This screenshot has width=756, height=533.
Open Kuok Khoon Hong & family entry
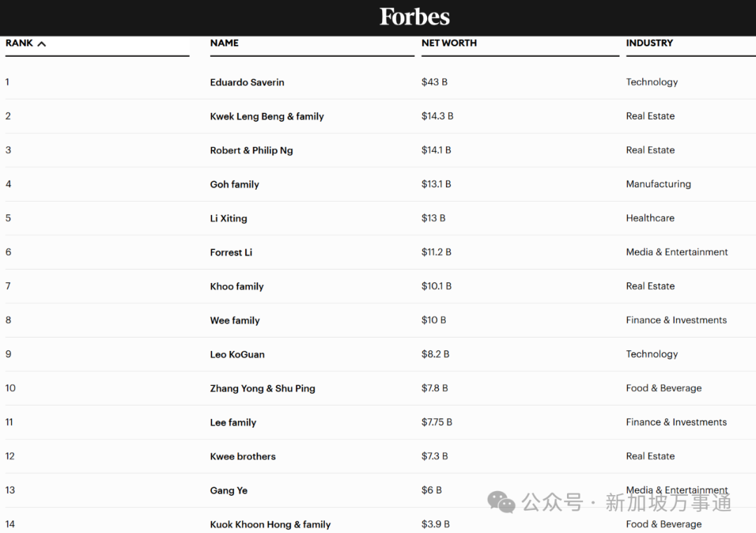tap(270, 525)
